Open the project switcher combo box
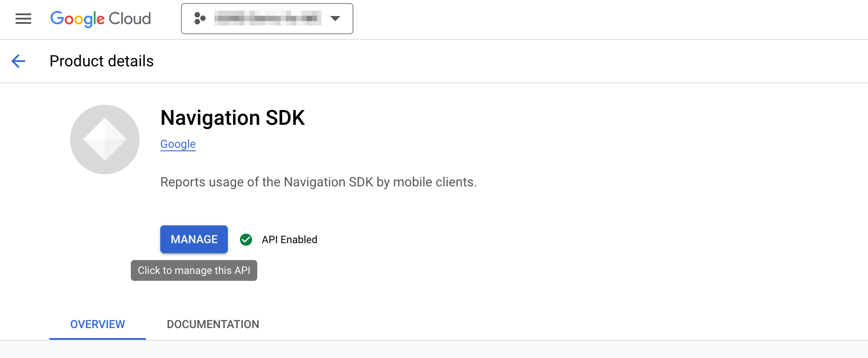 point(267,19)
